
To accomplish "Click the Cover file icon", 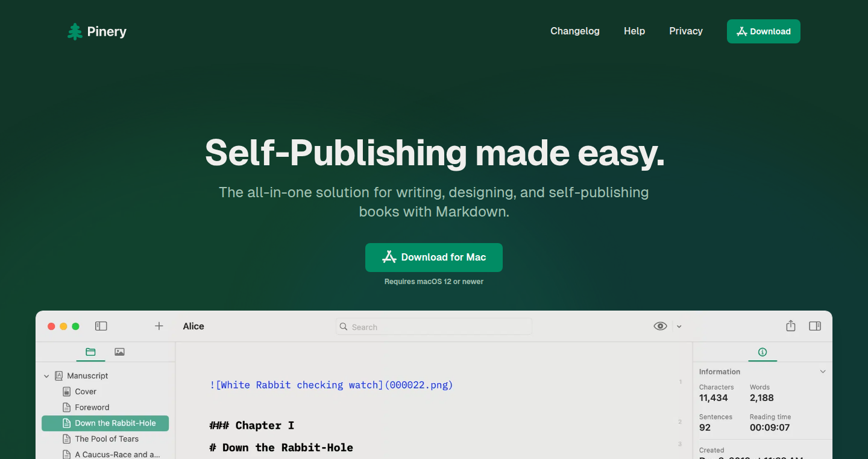I will pyautogui.click(x=67, y=391).
